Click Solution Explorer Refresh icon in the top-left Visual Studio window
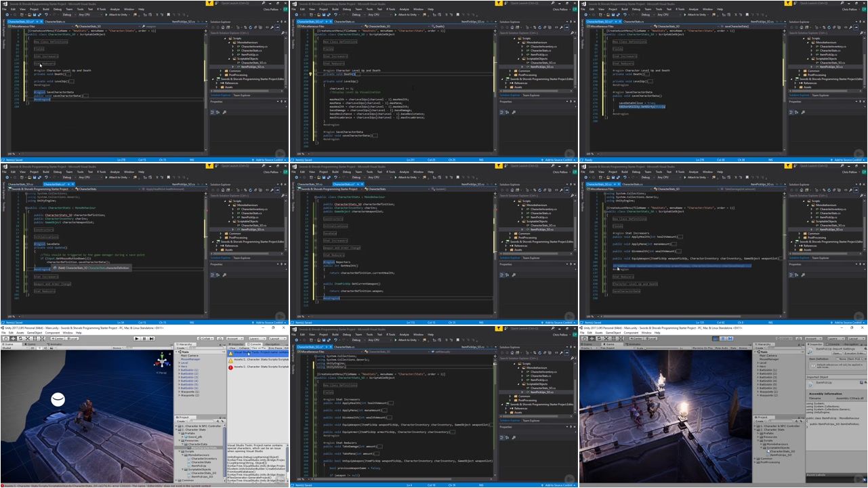This screenshot has height=488, width=868. pos(251,27)
